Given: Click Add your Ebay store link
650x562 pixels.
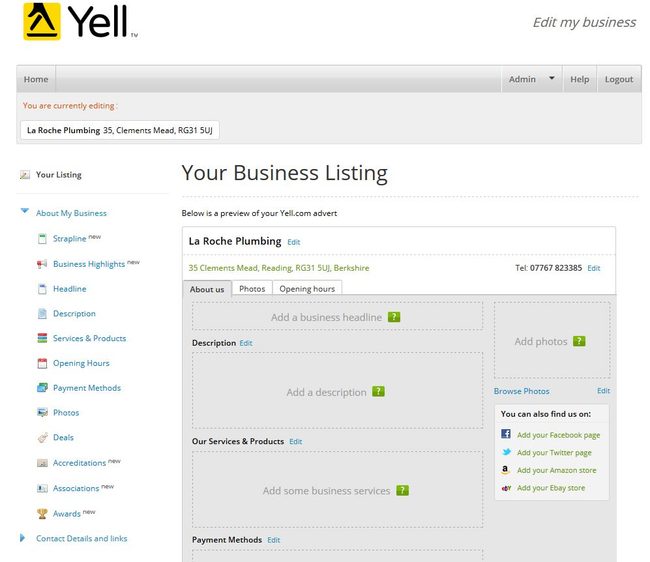Looking at the screenshot, I should click(x=551, y=488).
